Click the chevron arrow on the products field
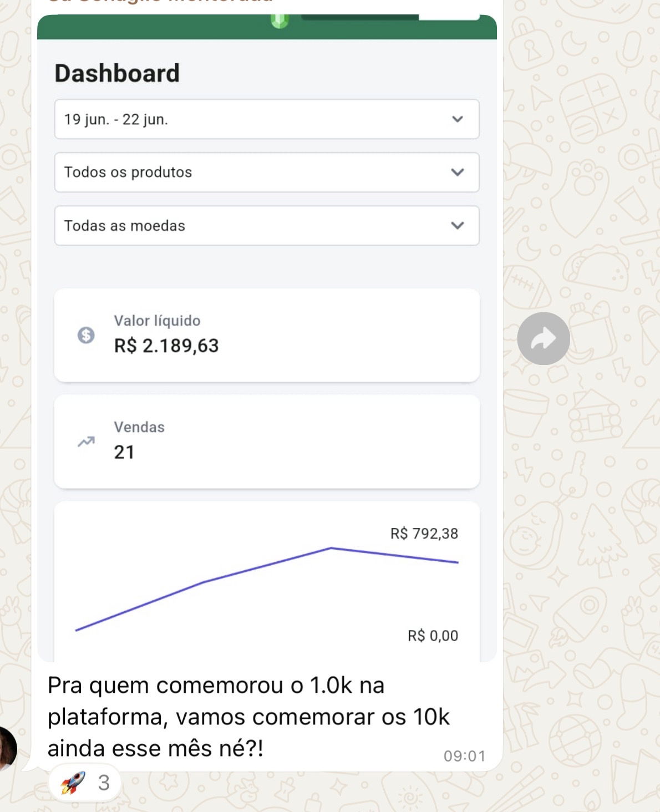 (458, 172)
